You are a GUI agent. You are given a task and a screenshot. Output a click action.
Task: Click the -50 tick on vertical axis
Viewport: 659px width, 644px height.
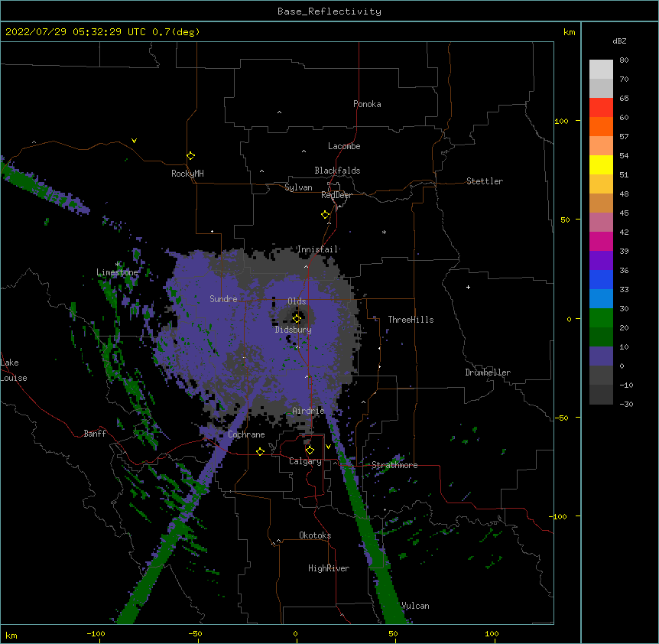point(561,418)
